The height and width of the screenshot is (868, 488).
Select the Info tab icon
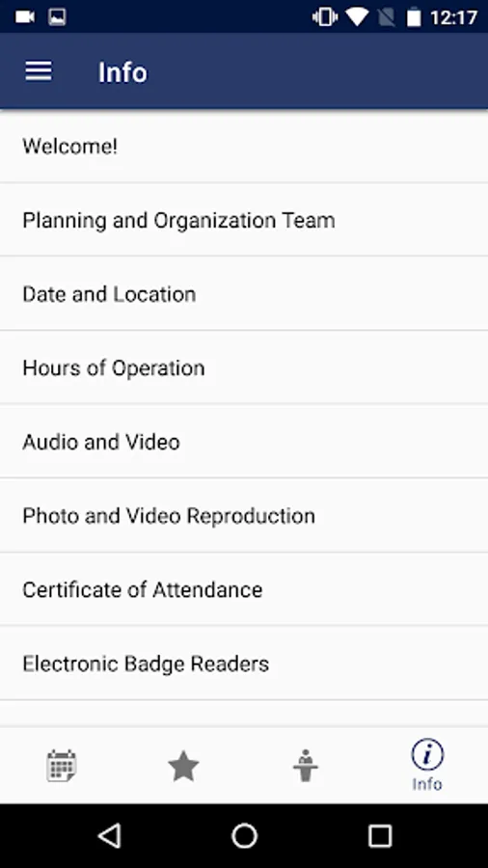[427, 766]
